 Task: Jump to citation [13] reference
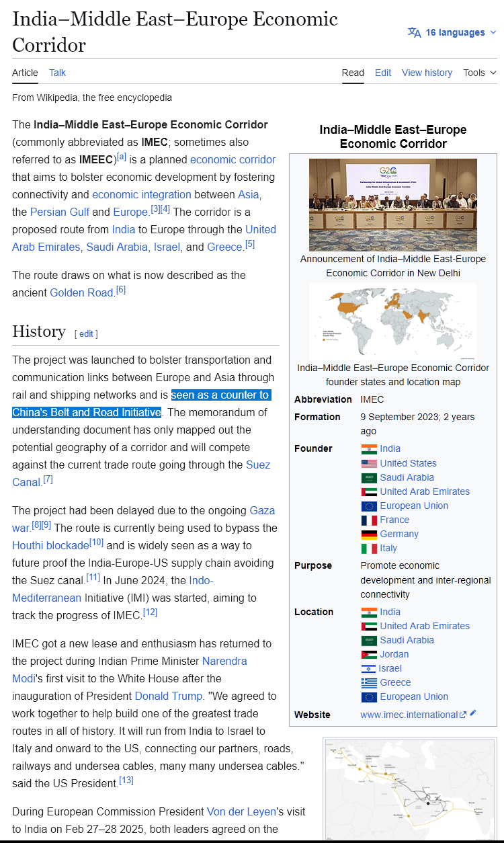(126, 780)
